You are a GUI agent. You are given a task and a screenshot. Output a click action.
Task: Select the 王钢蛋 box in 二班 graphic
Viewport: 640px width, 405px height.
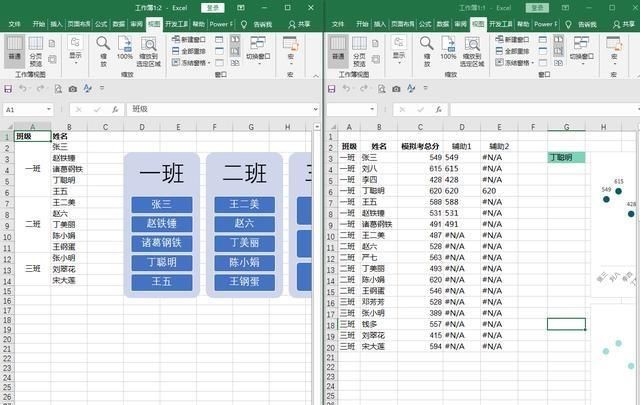tap(244, 282)
